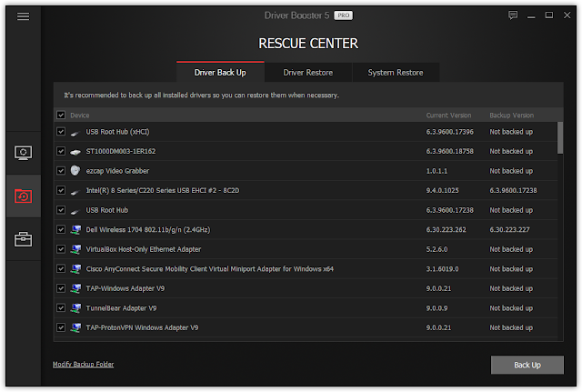Click the VirtualBox Host-Only adapter icon

point(75,249)
